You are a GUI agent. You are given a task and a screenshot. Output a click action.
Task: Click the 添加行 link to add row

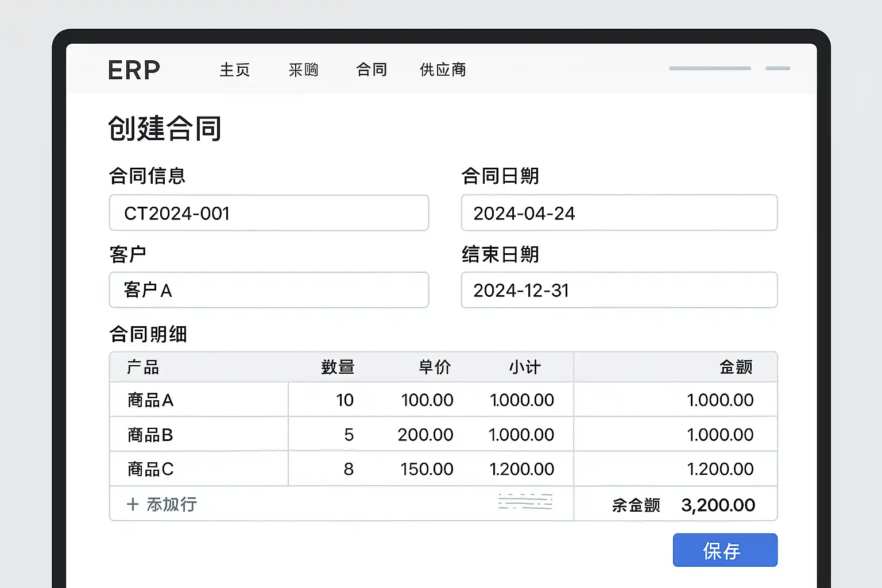click(172, 504)
